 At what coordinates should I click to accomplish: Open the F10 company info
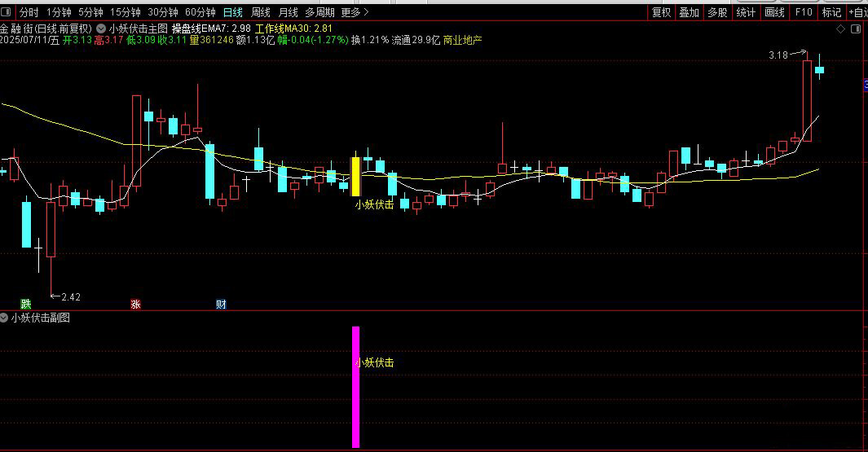coord(804,11)
